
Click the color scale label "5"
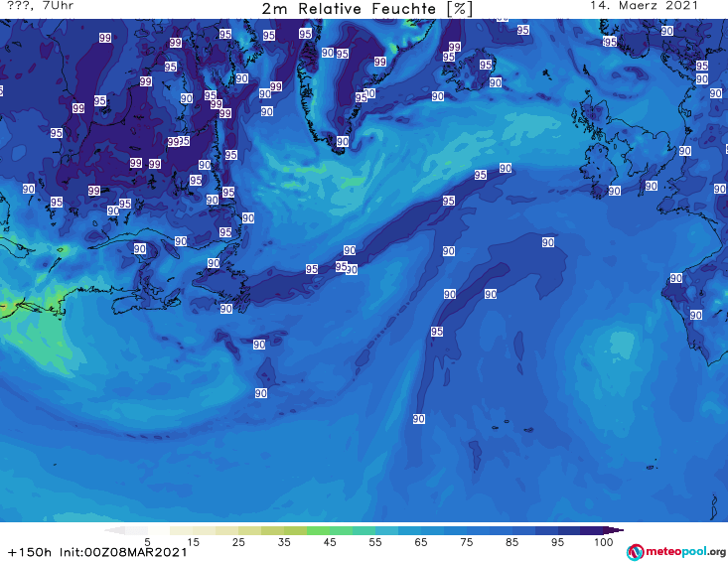147,542
